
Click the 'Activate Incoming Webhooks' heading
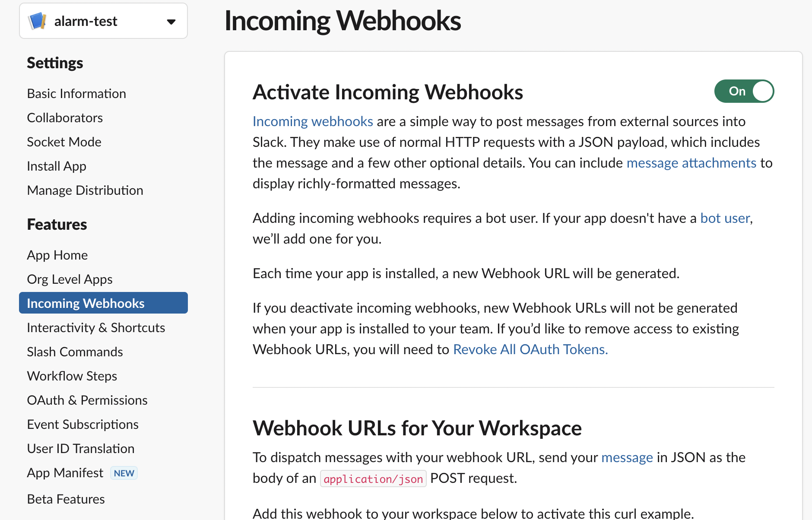tap(388, 92)
